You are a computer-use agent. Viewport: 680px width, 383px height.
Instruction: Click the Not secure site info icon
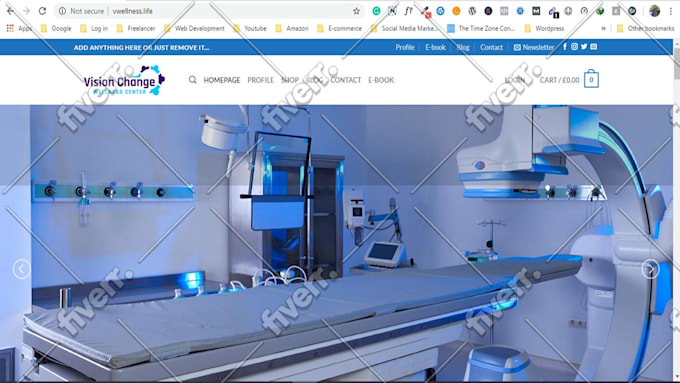(62, 11)
